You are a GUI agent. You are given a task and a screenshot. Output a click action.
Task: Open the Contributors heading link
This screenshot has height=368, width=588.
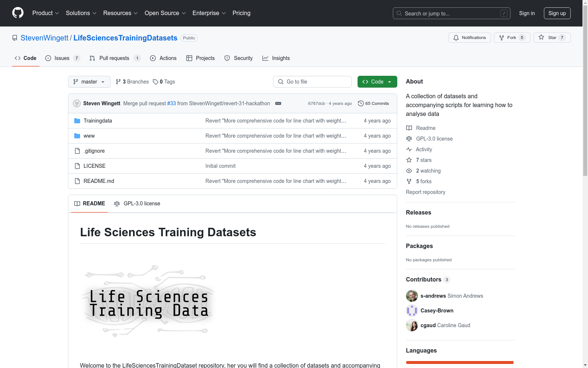tap(428, 279)
